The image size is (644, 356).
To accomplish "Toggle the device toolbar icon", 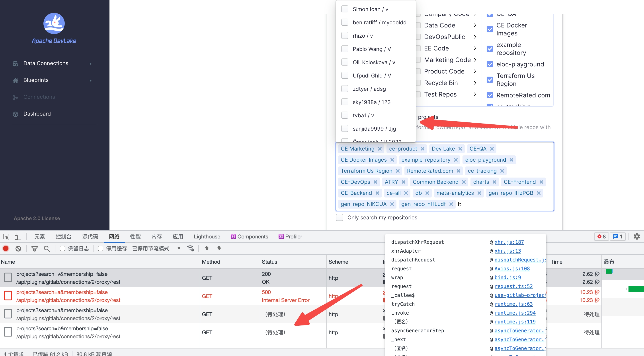I will pyautogui.click(x=18, y=236).
